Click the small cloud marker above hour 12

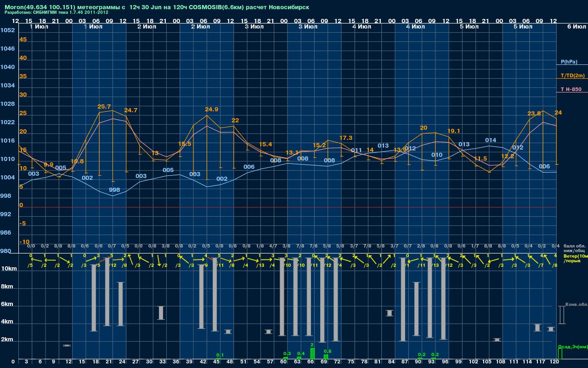point(67,345)
